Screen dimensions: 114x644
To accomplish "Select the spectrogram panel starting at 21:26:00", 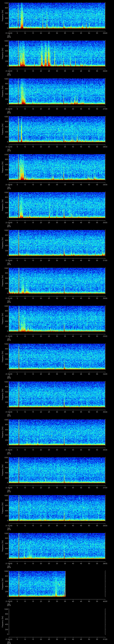I will 57,91.
